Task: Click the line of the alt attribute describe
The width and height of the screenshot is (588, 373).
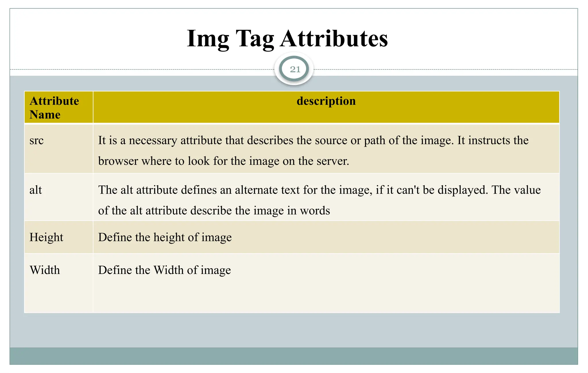Action: tap(214, 211)
